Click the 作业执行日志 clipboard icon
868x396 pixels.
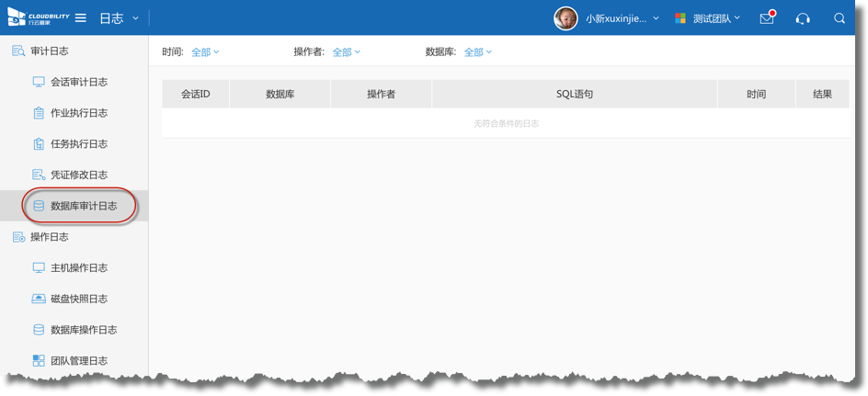point(39,113)
